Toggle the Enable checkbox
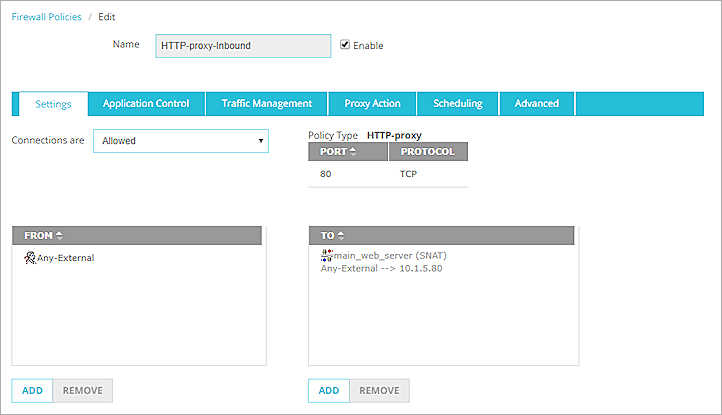 pos(345,45)
